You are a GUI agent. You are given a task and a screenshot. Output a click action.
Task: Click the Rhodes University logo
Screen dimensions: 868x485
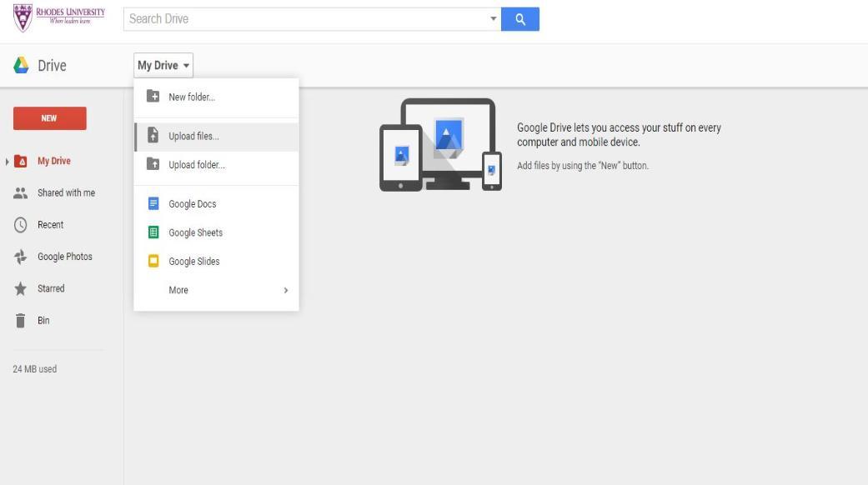(58, 17)
